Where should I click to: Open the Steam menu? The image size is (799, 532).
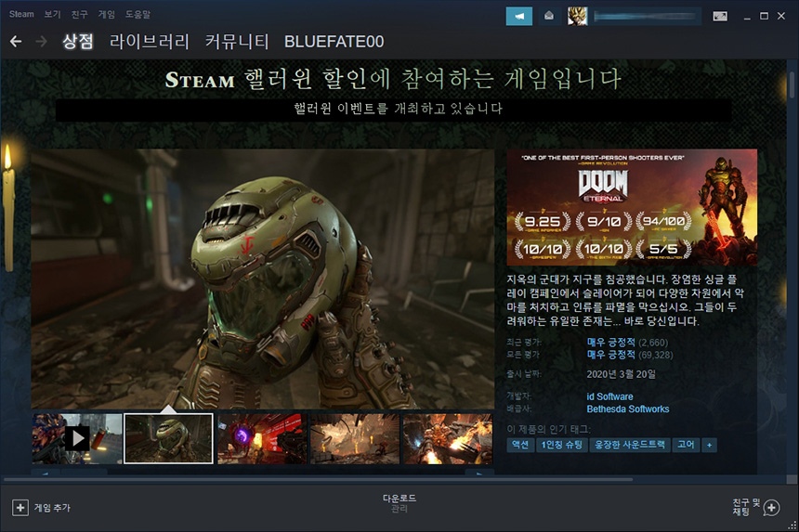21,14
